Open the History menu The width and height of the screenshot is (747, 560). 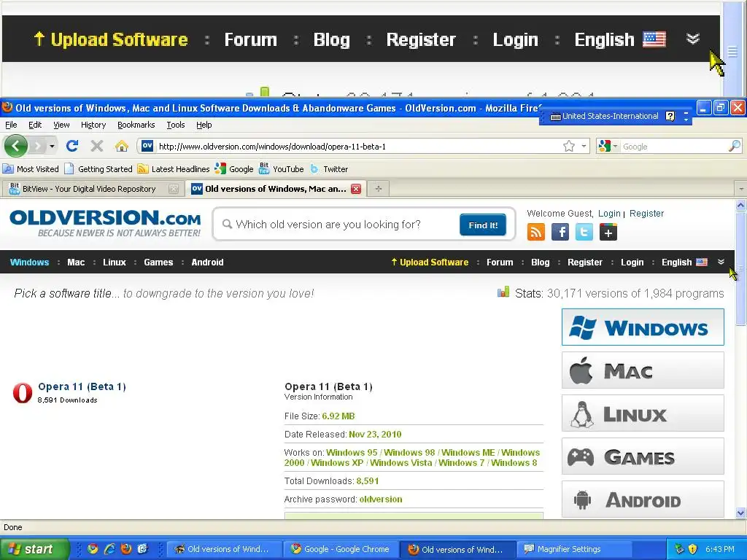pyautogui.click(x=93, y=125)
